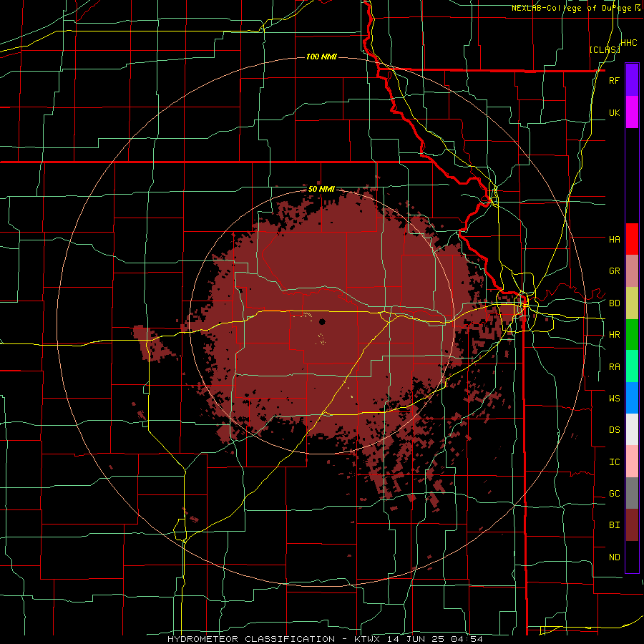This screenshot has width=644, height=644.
Task: Click the BI dark red legend swatch
Action: (x=632, y=525)
